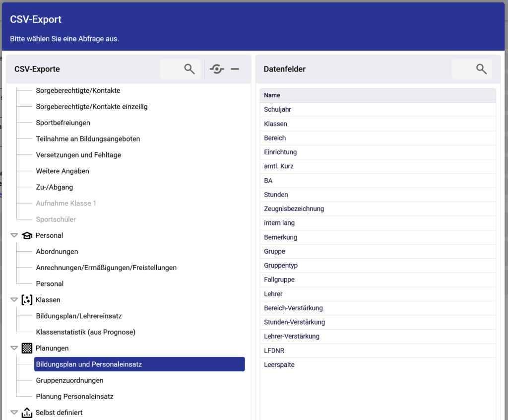Select the Einrichtung data field
508x420 pixels.
click(378, 152)
